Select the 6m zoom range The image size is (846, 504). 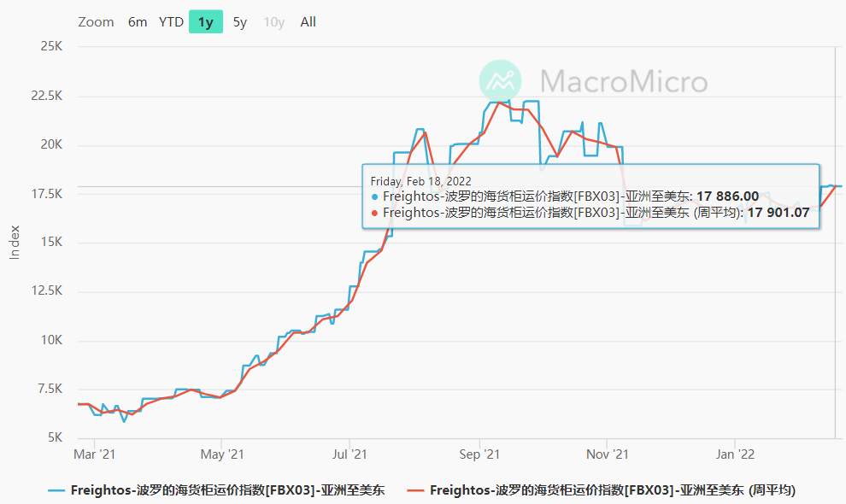[x=137, y=22]
